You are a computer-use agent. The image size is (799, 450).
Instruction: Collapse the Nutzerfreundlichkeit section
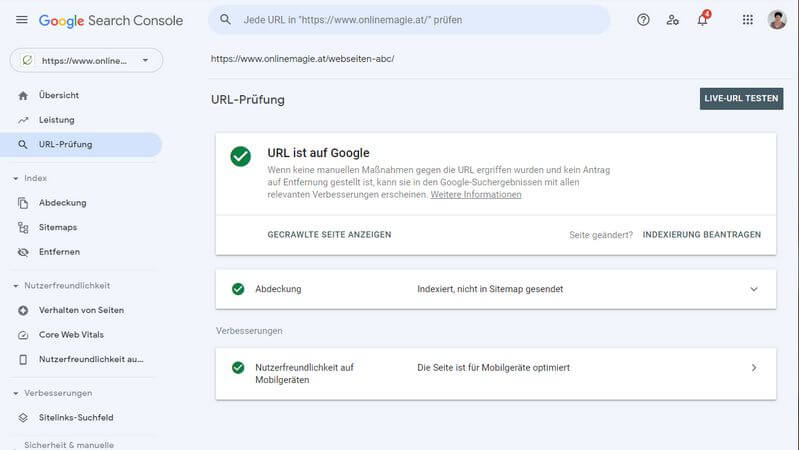click(x=15, y=286)
